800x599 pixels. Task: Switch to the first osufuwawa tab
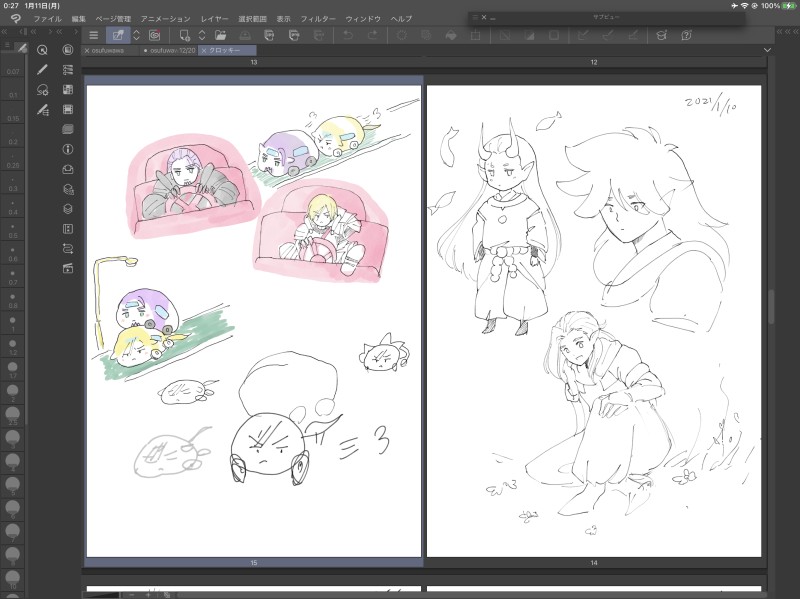(x=111, y=51)
